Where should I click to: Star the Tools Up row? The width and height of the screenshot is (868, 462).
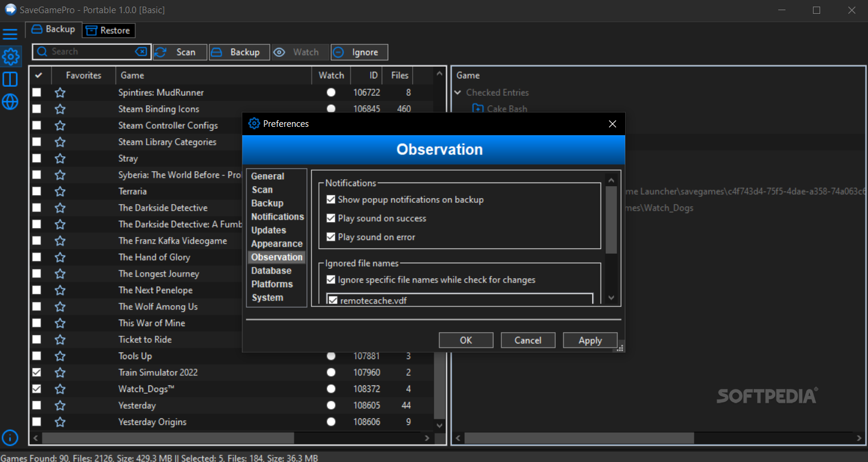click(60, 356)
